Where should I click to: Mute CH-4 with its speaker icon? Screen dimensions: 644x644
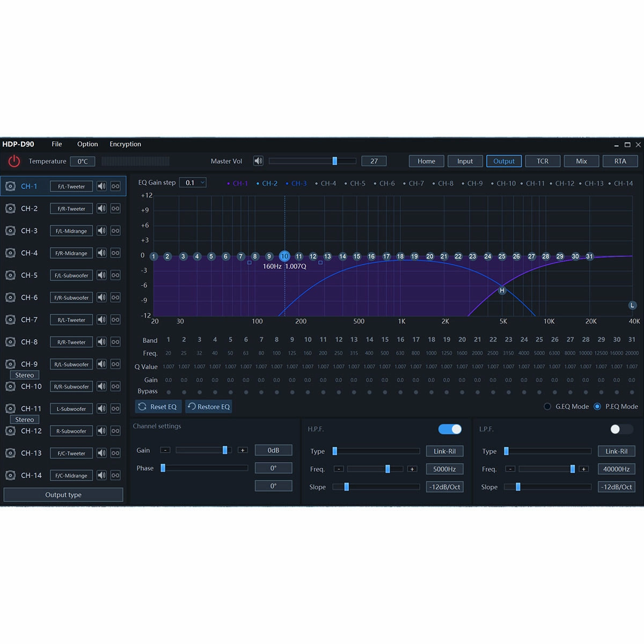tap(101, 253)
